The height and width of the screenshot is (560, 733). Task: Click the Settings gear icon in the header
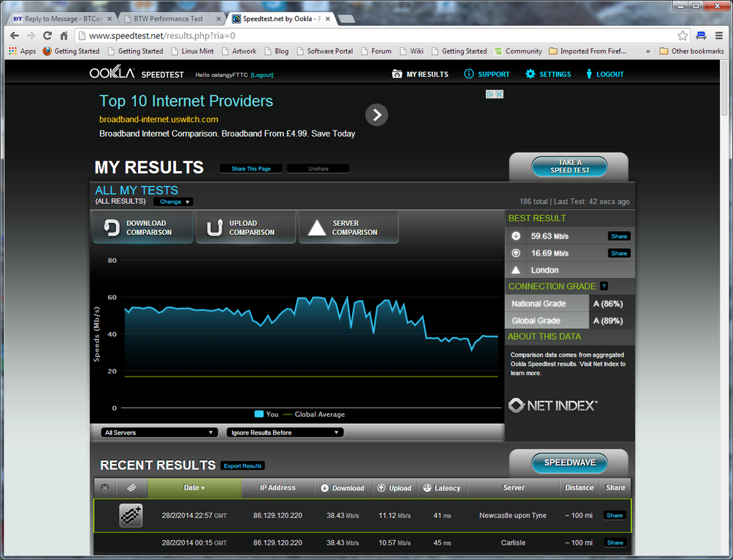529,73
